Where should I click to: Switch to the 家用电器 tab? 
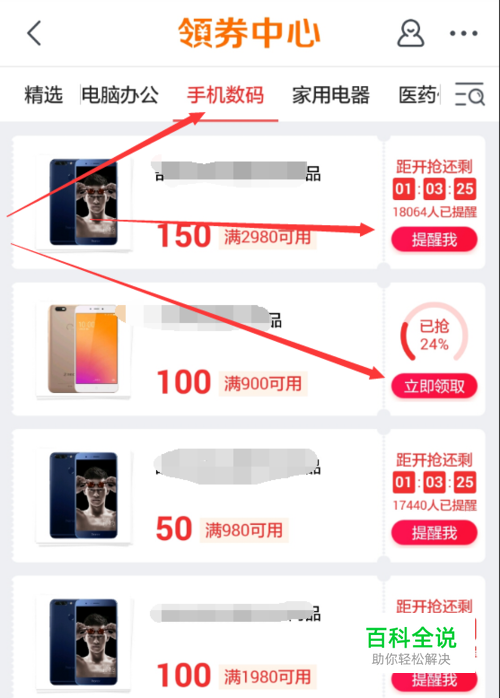[331, 95]
